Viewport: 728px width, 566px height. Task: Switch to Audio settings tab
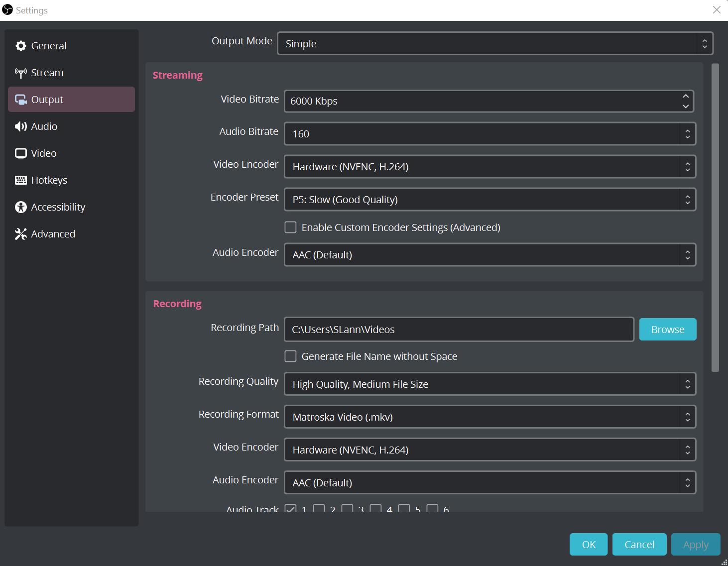click(71, 126)
